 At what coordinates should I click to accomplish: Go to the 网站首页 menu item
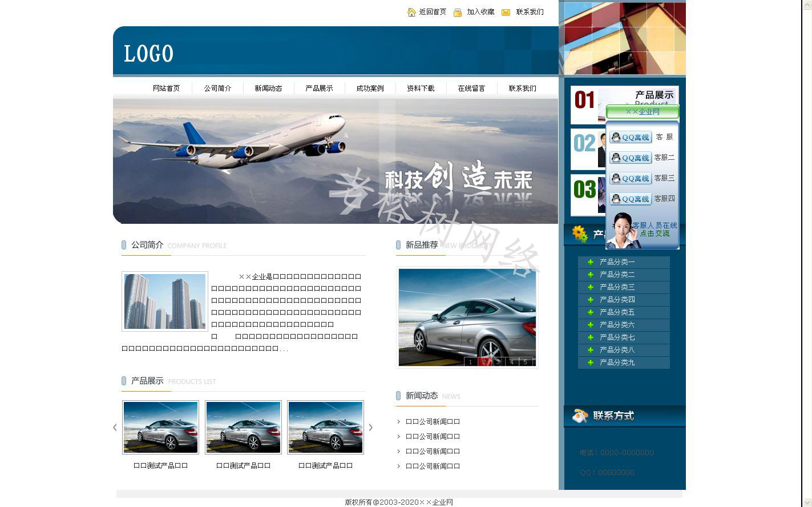tap(166, 88)
